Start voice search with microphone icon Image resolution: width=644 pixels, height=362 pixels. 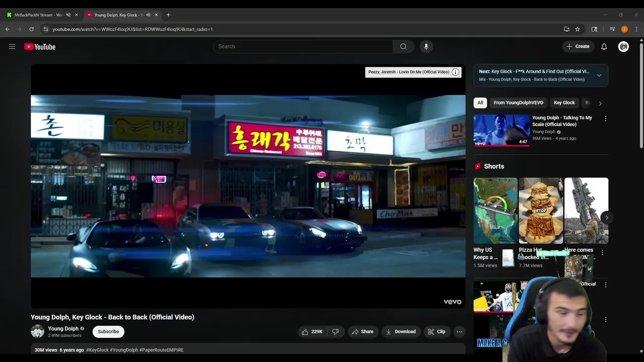pyautogui.click(x=426, y=46)
